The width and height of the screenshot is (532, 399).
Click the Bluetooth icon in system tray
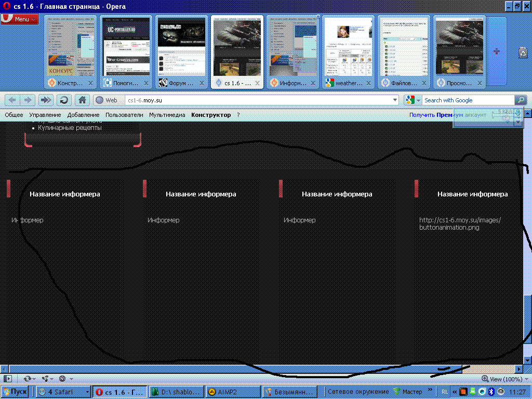pyautogui.click(x=490, y=392)
